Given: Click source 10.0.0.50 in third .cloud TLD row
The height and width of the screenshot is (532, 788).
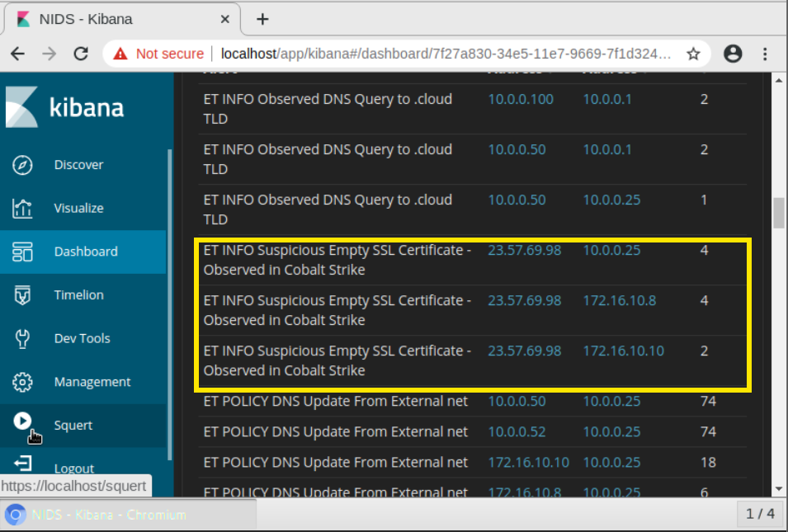Looking at the screenshot, I should pos(517,200).
